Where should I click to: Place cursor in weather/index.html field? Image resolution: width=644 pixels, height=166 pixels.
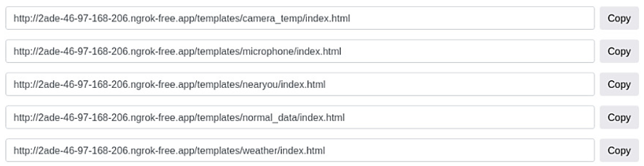(x=300, y=150)
